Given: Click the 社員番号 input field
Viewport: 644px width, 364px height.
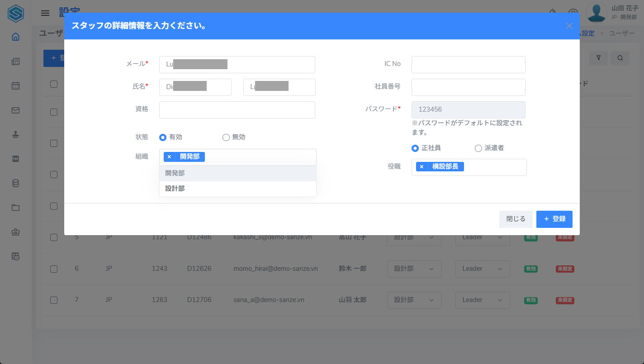Looking at the screenshot, I should 468,87.
